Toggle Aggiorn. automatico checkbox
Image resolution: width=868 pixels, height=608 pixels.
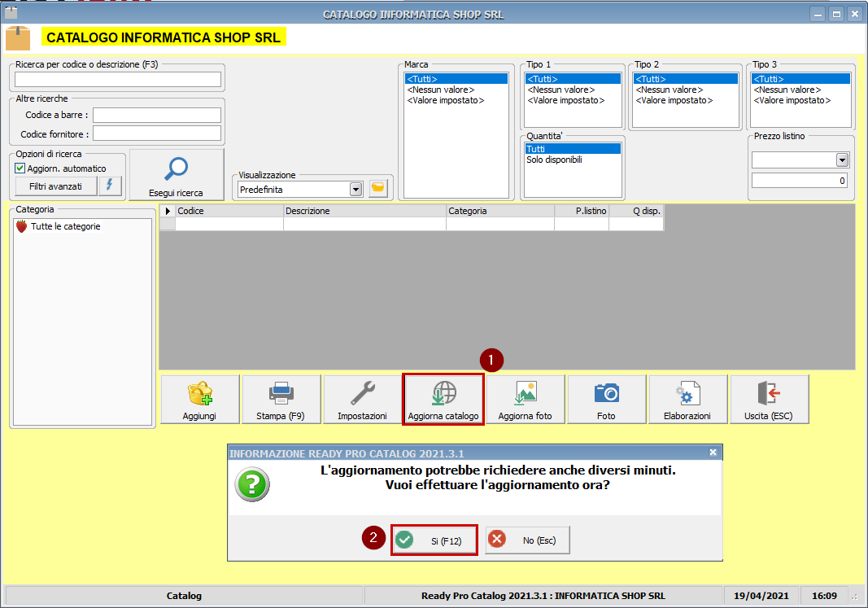click(20, 168)
